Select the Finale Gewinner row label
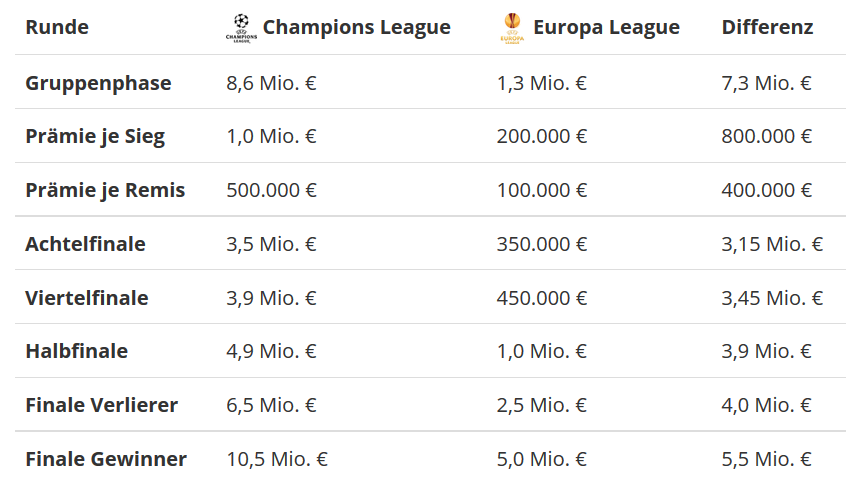Image resolution: width=847 pixels, height=495 pixels. coord(106,459)
